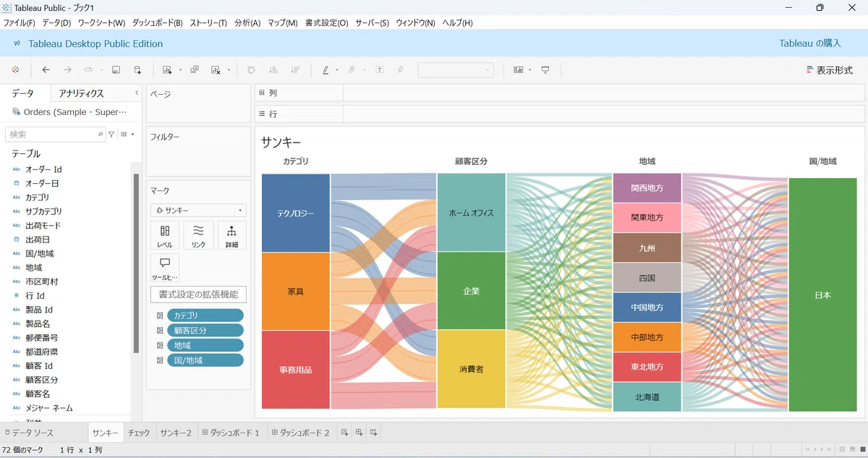Viewport: 868px width, 458px height.
Task: Click the mark-type icon left of カテゴリ pill
Action: point(159,315)
